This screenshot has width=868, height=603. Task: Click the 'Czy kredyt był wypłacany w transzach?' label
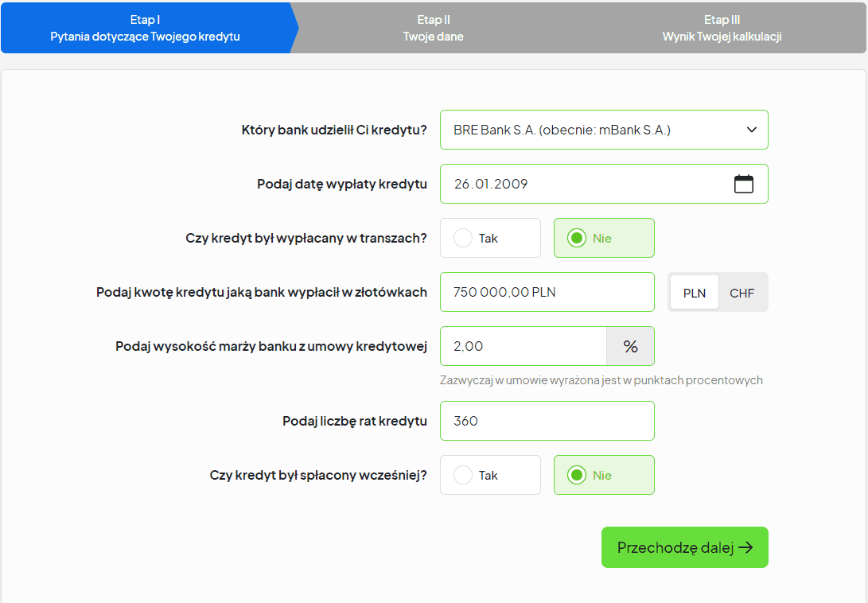coord(306,239)
